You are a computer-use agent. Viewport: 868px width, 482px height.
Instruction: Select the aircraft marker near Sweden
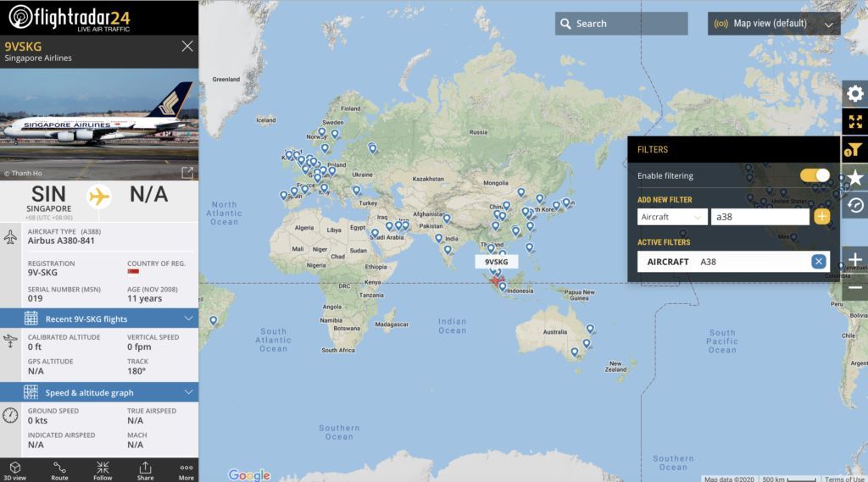tap(334, 134)
